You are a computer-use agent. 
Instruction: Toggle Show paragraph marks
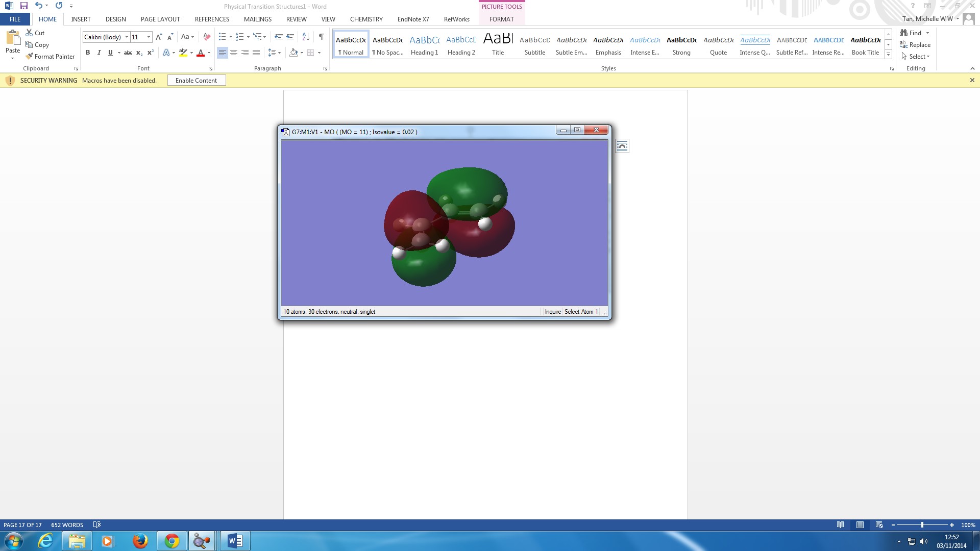(x=321, y=37)
